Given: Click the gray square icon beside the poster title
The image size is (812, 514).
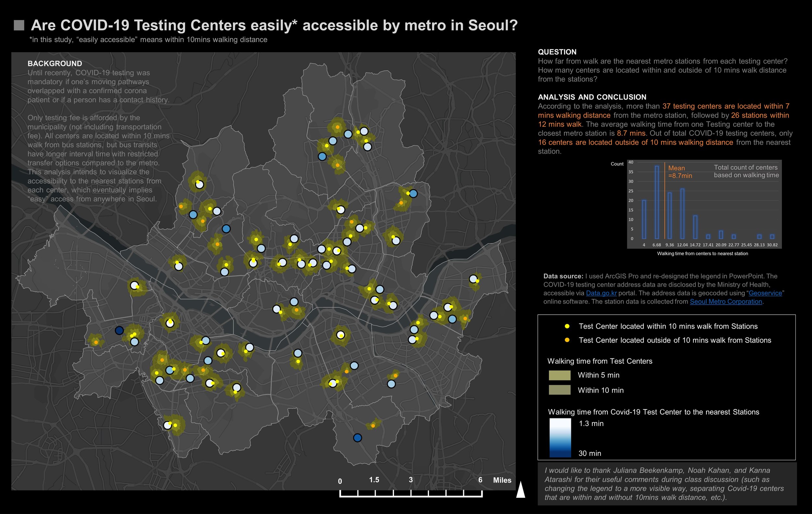Looking at the screenshot, I should tap(19, 25).
